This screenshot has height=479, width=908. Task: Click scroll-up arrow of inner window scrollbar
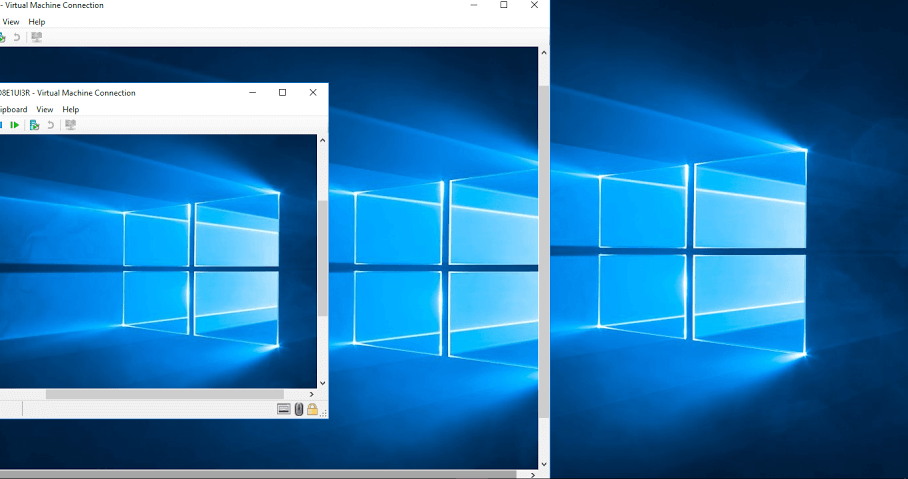click(x=323, y=140)
